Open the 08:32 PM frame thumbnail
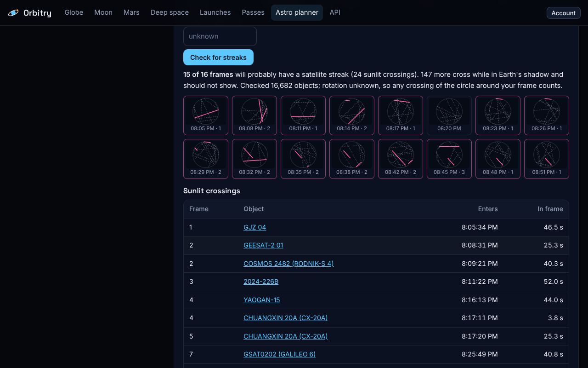The height and width of the screenshot is (368, 588). coord(254,159)
